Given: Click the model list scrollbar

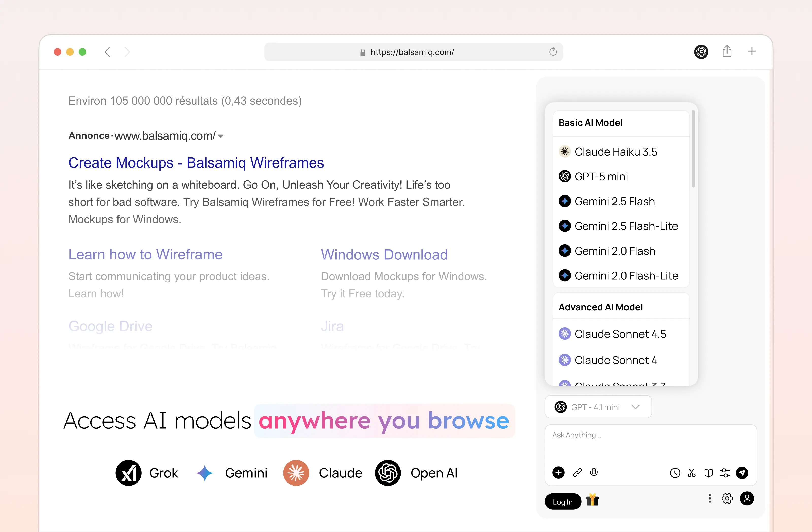Looking at the screenshot, I should click(x=693, y=149).
